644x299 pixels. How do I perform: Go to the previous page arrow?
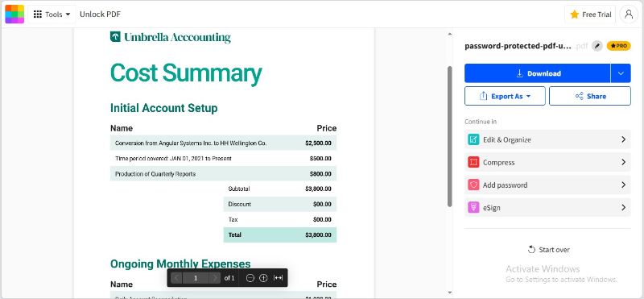pyautogui.click(x=176, y=277)
